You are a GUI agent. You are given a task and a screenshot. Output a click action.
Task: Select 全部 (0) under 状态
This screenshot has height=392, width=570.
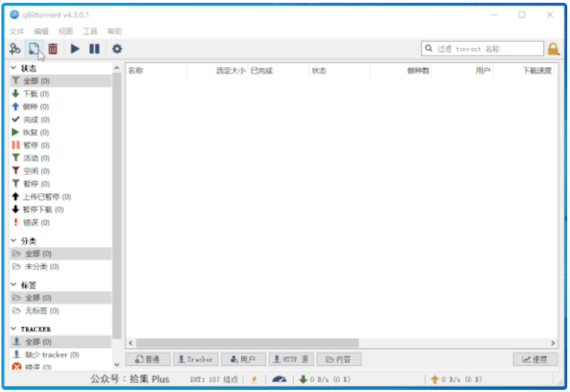click(x=61, y=81)
